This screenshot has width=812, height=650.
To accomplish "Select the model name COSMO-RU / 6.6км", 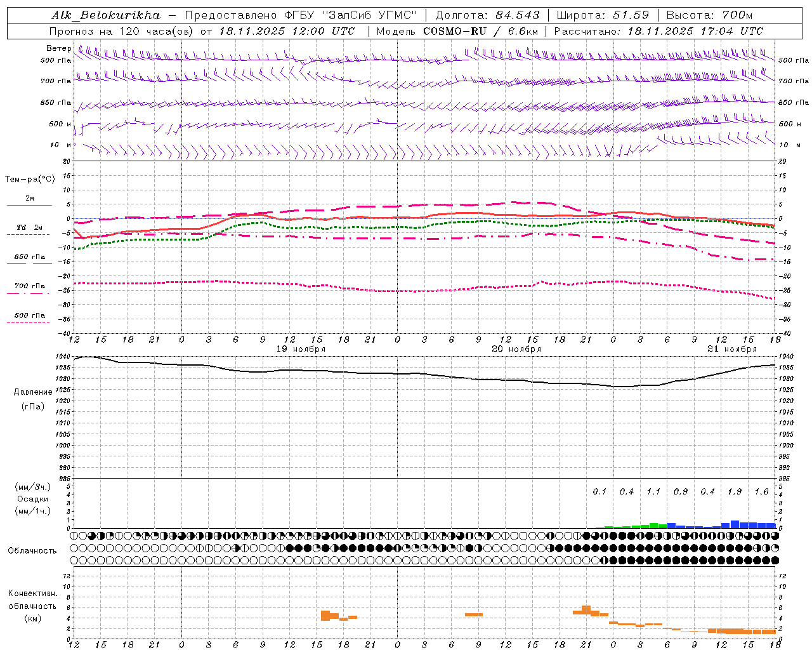I will tap(480, 31).
